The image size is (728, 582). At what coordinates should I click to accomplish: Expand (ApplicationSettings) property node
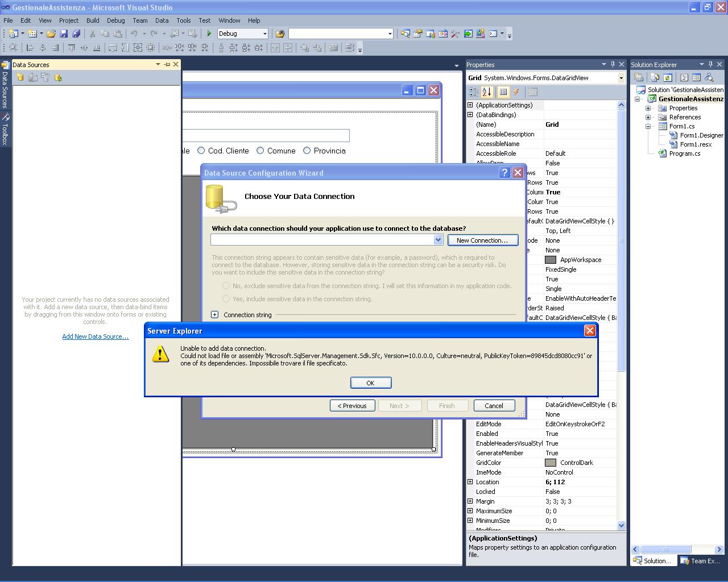point(470,105)
